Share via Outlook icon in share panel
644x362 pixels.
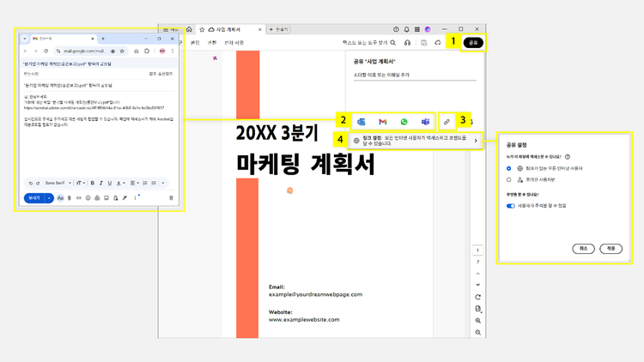click(x=361, y=122)
